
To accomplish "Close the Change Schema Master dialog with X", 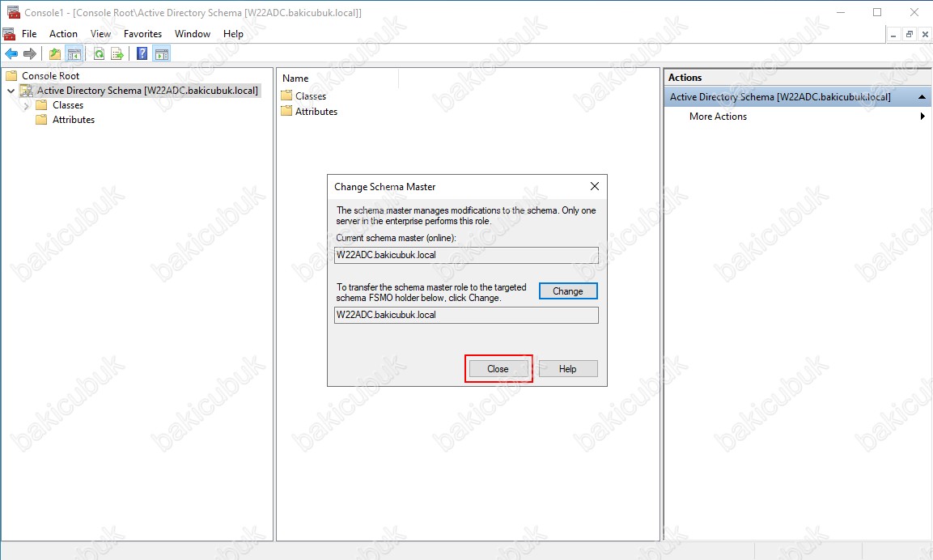I will tap(595, 186).
